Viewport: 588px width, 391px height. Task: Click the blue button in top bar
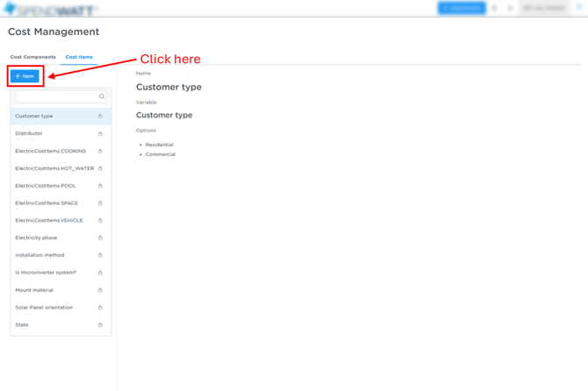coord(461,8)
